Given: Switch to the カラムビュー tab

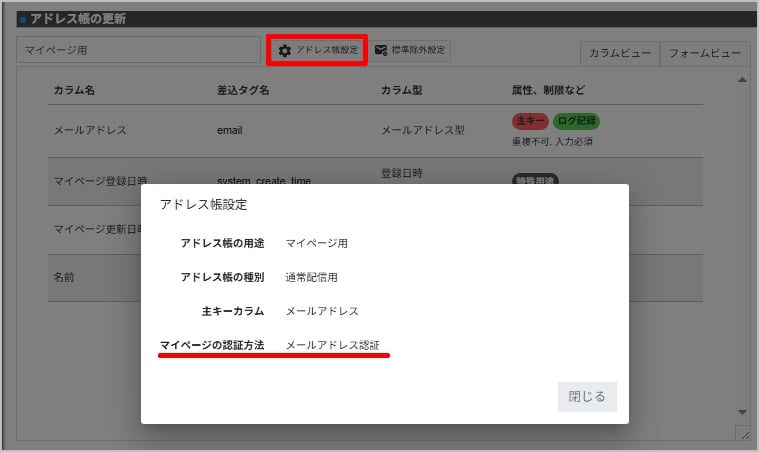Looking at the screenshot, I should 620,54.
